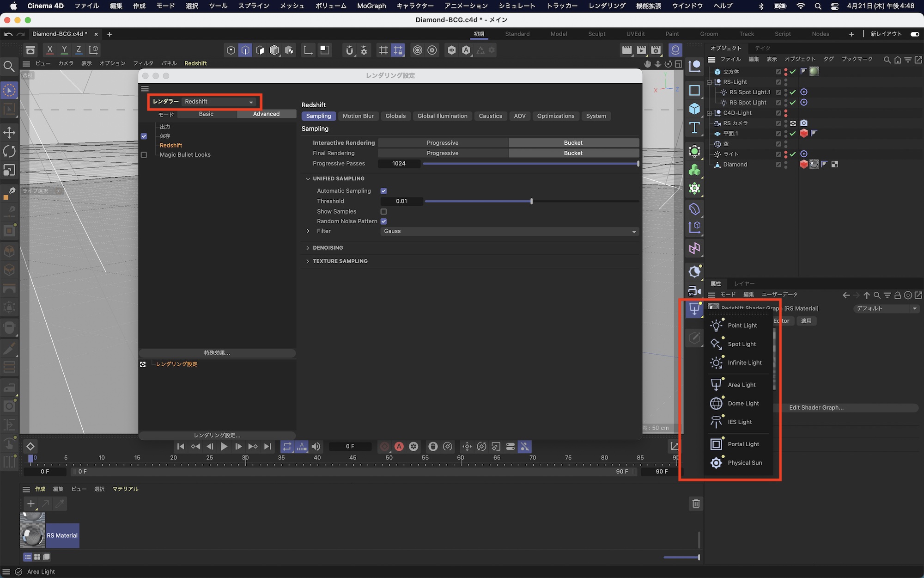Click the timeline Play button

[224, 446]
